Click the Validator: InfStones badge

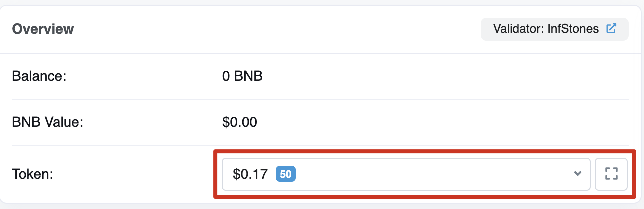click(554, 29)
